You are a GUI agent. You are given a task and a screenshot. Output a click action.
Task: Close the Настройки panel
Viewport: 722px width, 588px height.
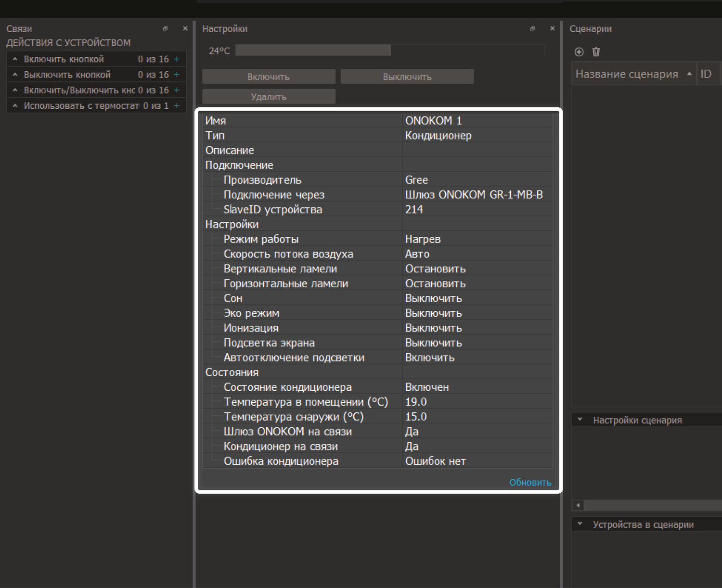(x=552, y=29)
